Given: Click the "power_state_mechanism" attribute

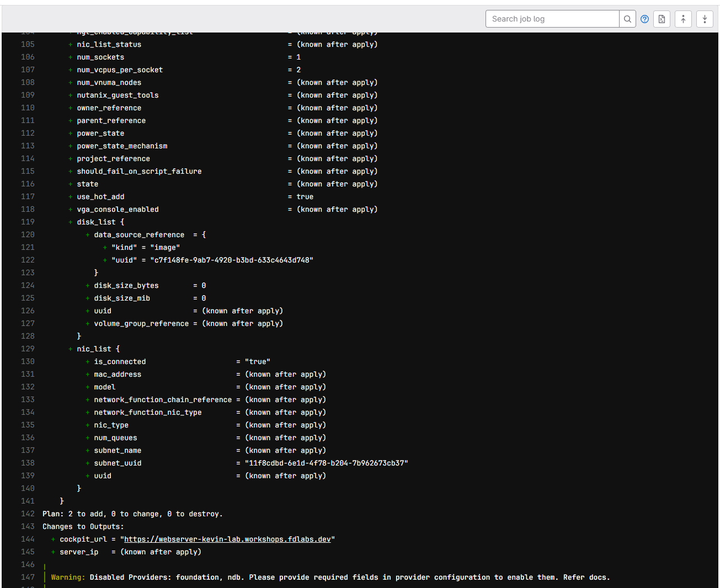Looking at the screenshot, I should 122,146.
